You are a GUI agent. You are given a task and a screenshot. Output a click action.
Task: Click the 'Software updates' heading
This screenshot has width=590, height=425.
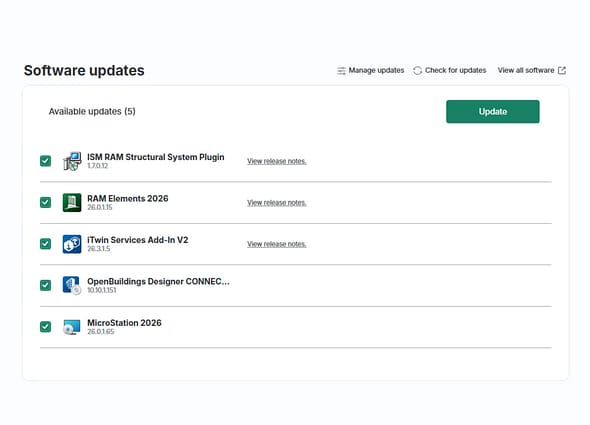click(x=84, y=70)
